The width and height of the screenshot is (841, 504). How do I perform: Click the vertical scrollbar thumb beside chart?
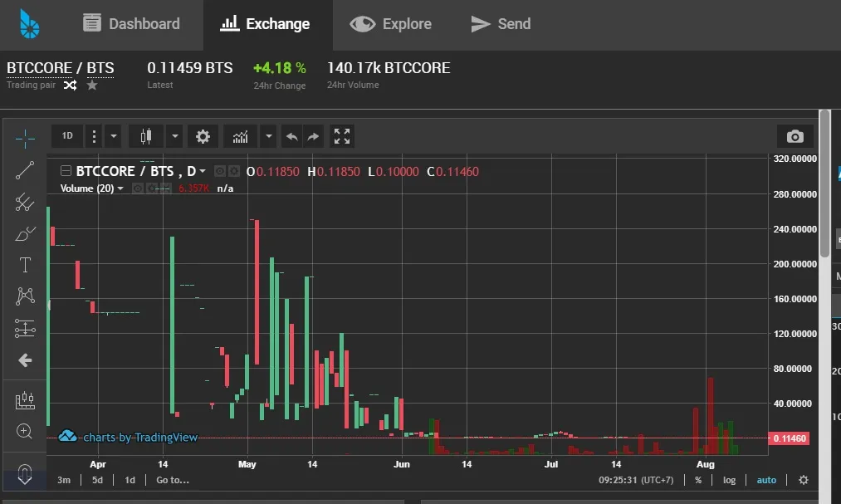click(824, 183)
